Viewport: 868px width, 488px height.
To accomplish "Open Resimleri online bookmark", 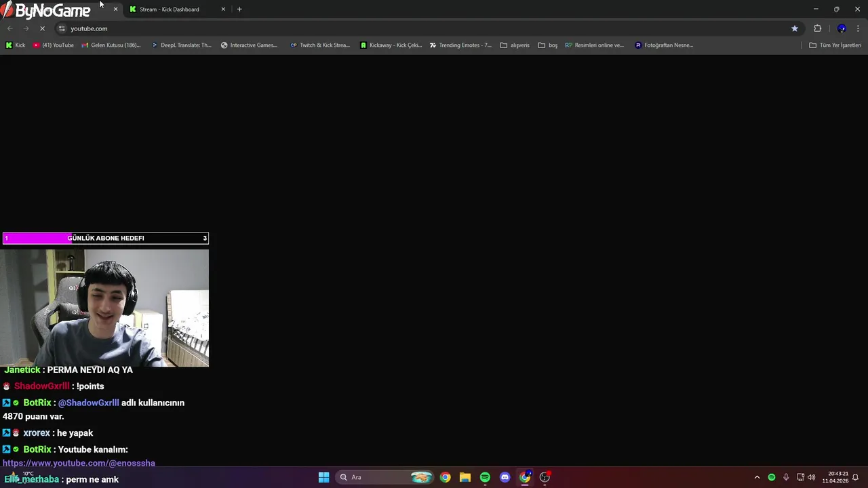I will coord(594,45).
